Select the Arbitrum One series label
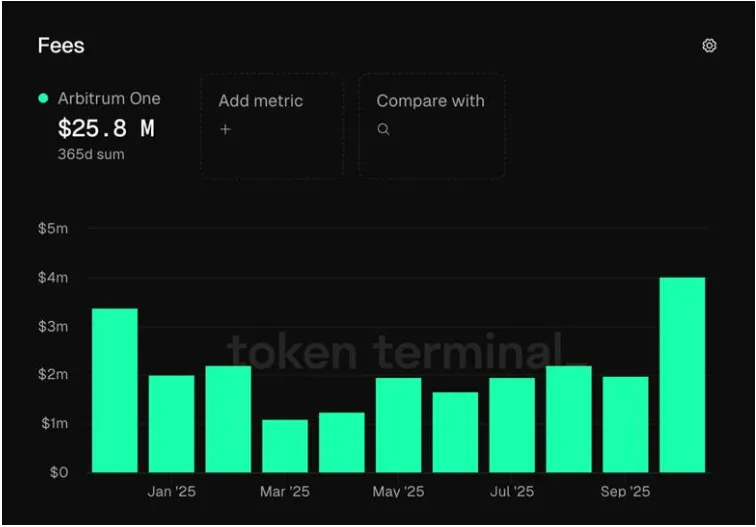The height and width of the screenshot is (527, 756). tap(109, 98)
